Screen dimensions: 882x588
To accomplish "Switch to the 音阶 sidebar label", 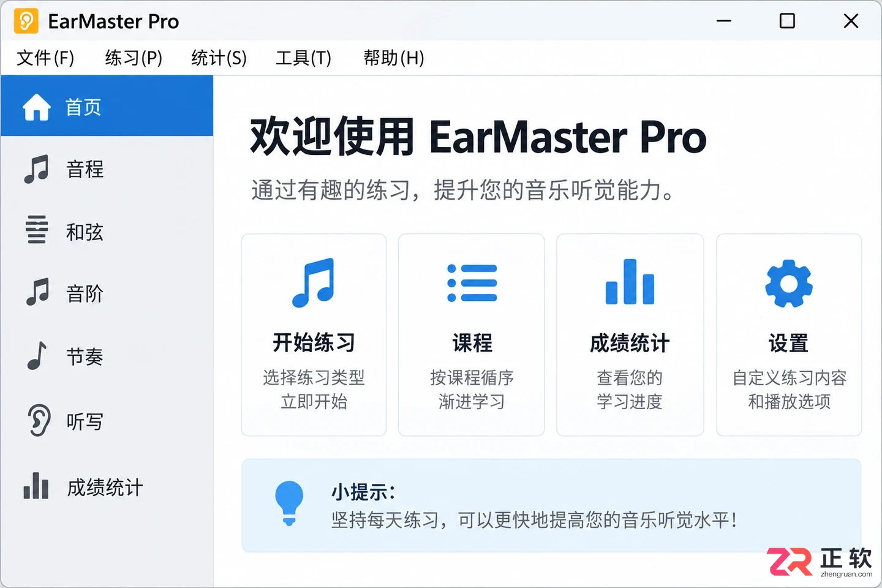I will point(85,294).
